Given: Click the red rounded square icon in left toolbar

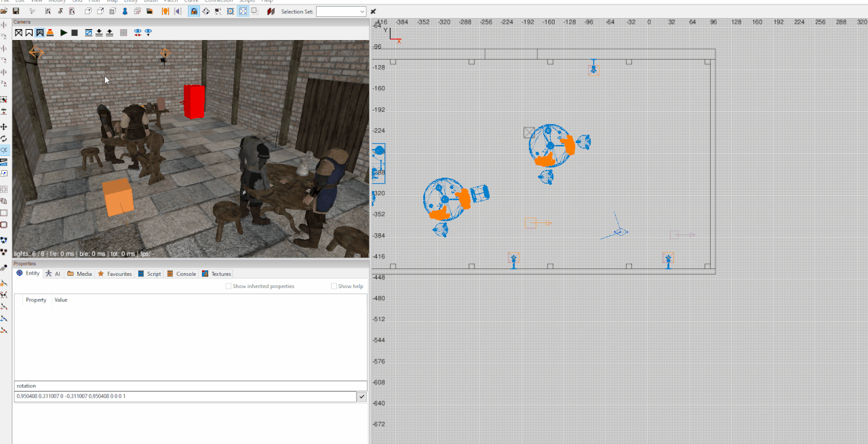Looking at the screenshot, I should [x=4, y=224].
